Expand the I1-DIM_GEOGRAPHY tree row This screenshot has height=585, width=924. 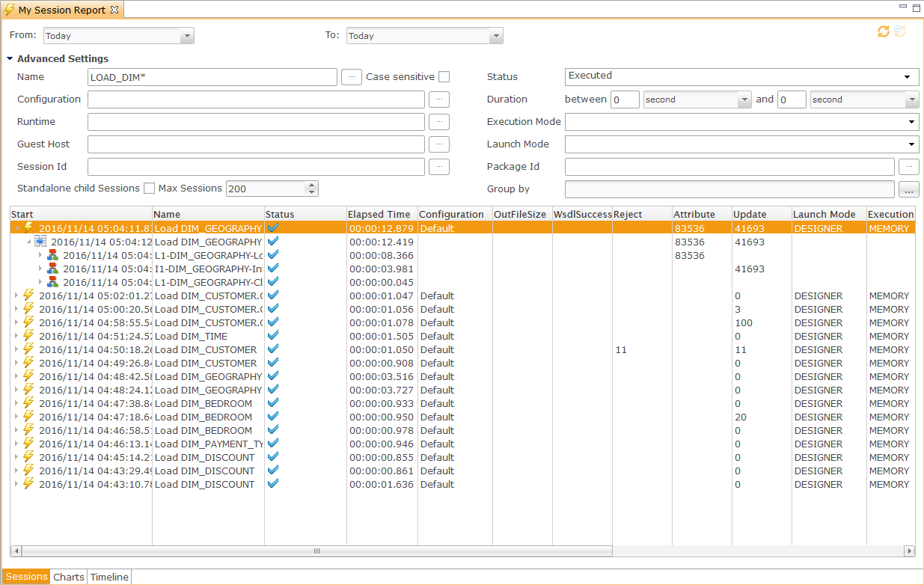click(41, 269)
